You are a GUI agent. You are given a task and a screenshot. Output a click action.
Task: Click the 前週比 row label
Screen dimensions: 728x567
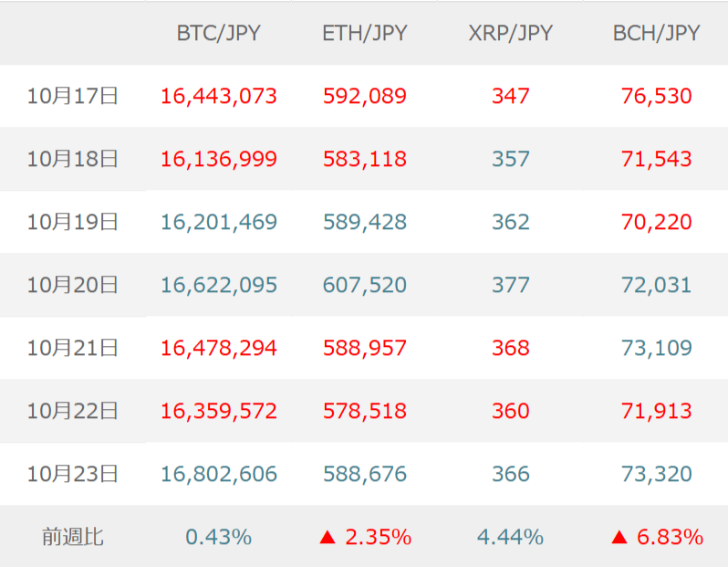tap(73, 538)
